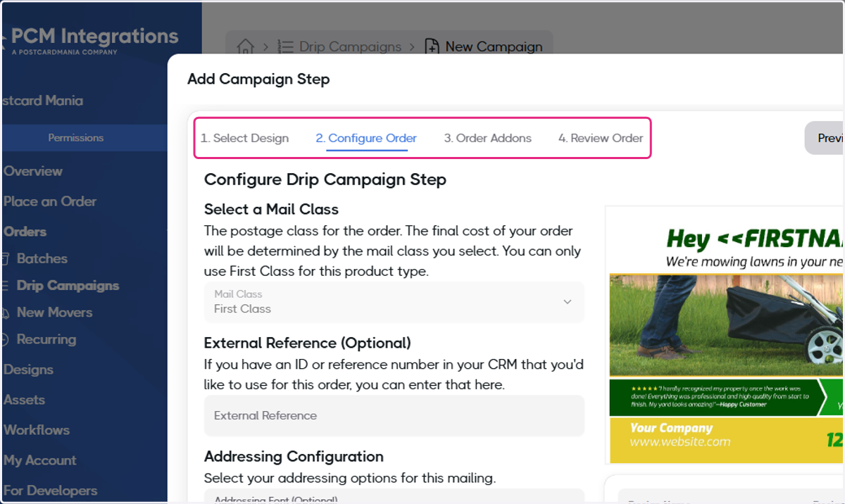Click the Select a Mail Class heading
Viewport: 845px width, 504px height.
(x=271, y=209)
